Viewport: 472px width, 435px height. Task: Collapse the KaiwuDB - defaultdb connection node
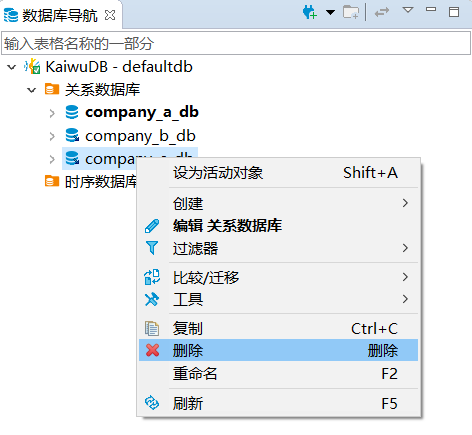(12, 67)
